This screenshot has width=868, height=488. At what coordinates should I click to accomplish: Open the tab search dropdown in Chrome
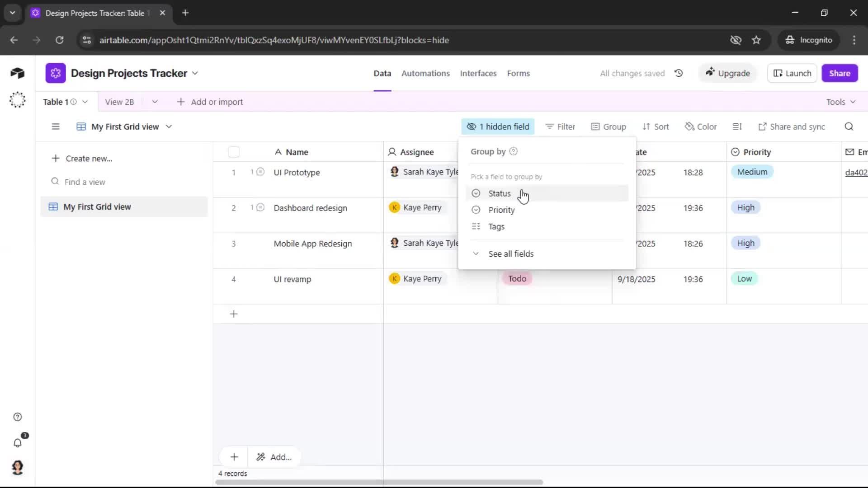click(x=13, y=13)
